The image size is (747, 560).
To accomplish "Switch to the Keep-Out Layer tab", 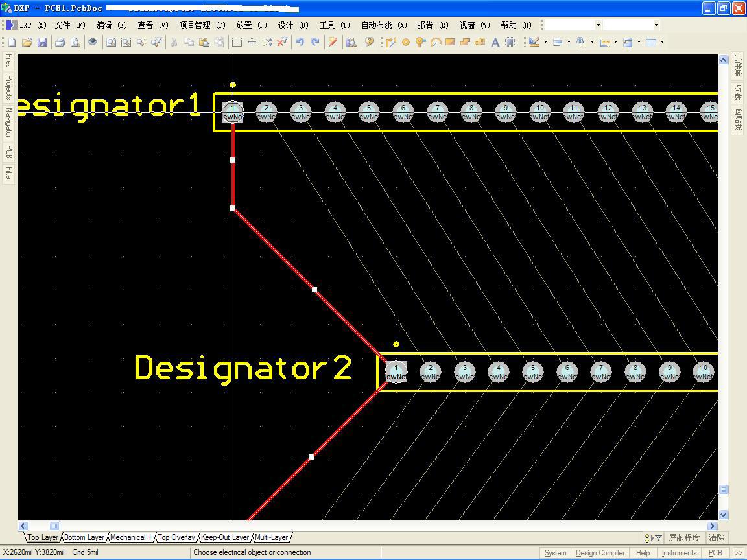I will coord(225,537).
